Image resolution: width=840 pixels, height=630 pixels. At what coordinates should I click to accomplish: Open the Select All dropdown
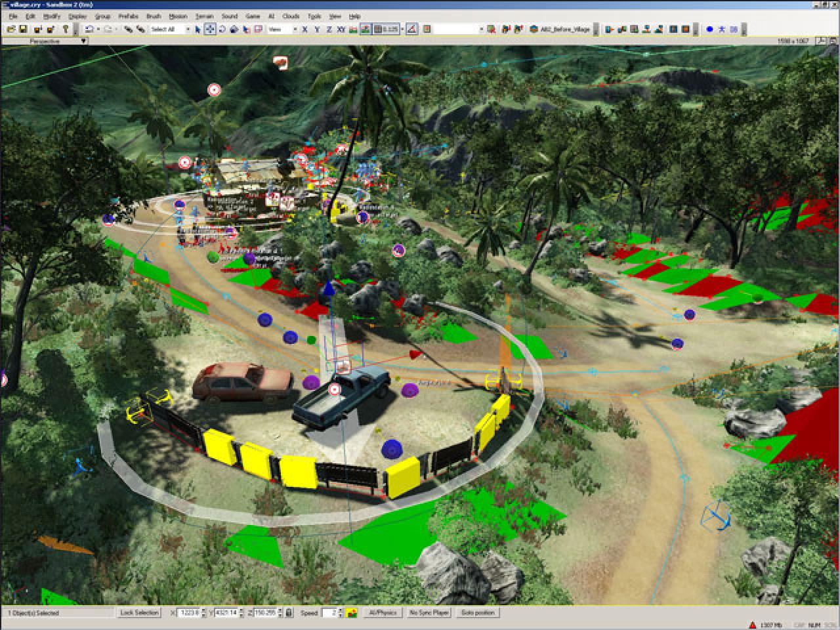pyautogui.click(x=169, y=29)
